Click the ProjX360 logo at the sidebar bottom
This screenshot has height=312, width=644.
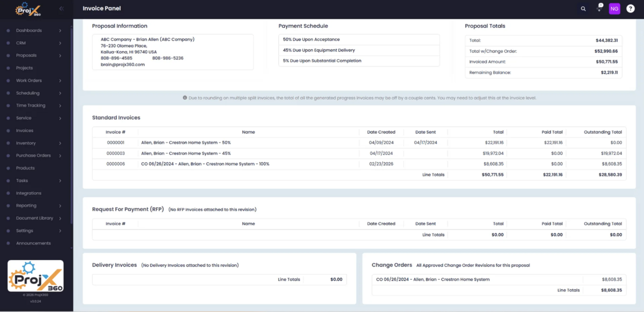[34, 275]
